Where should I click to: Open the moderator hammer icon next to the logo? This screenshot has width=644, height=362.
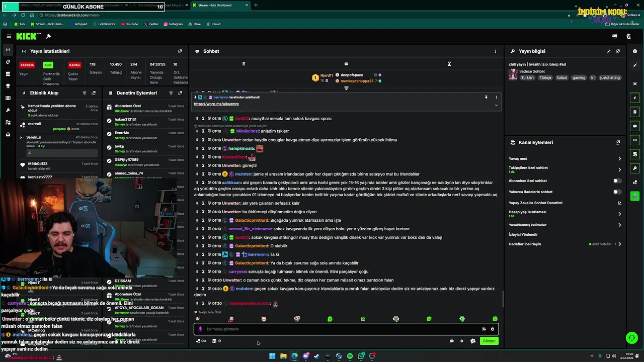(48, 36)
